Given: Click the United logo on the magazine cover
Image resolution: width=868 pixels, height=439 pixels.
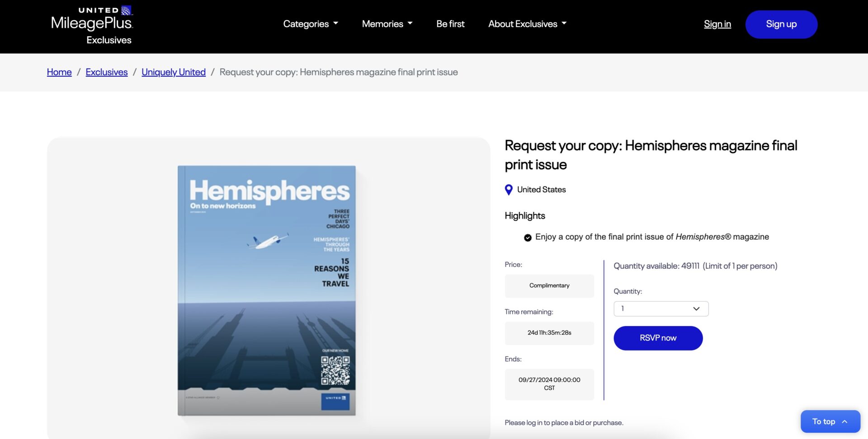Looking at the screenshot, I should click(335, 402).
